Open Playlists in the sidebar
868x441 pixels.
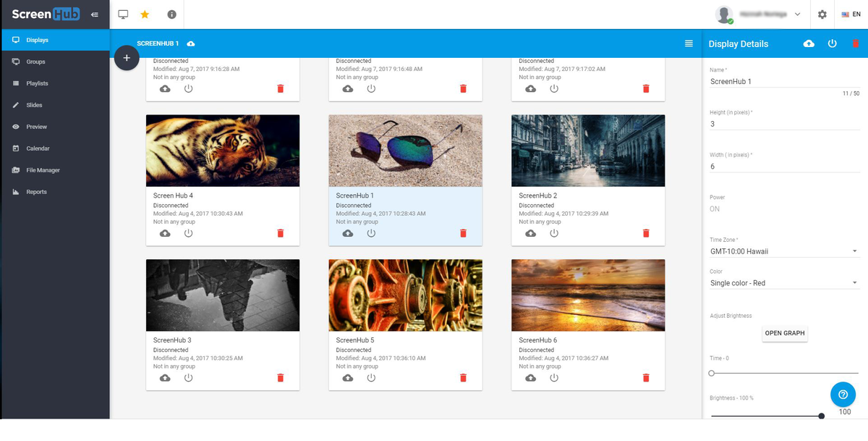click(55, 83)
